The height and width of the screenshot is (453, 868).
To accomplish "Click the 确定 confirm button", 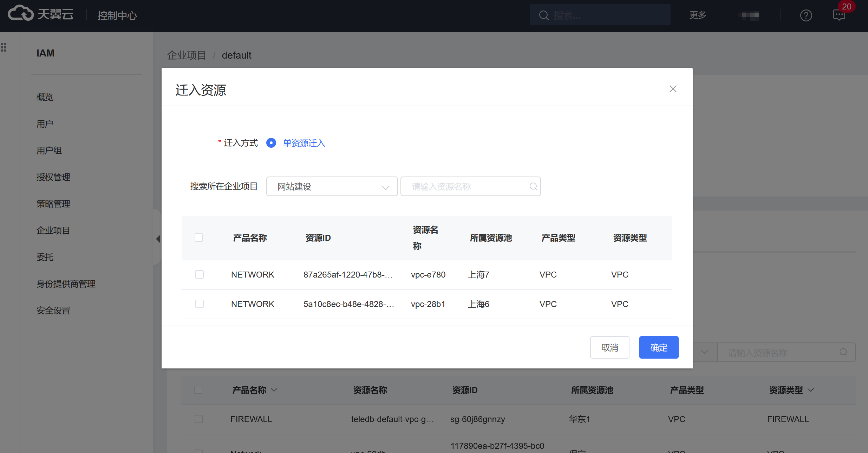I will 658,347.
